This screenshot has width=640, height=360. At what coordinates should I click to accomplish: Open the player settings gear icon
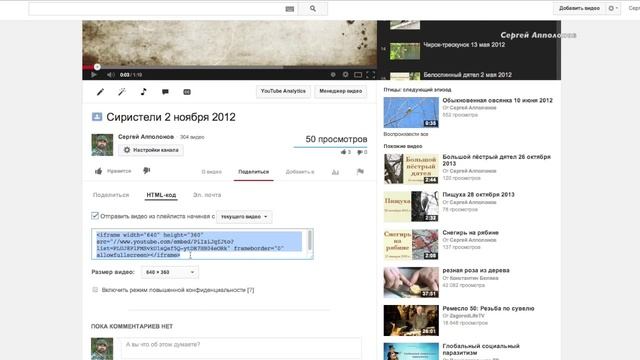(x=345, y=75)
